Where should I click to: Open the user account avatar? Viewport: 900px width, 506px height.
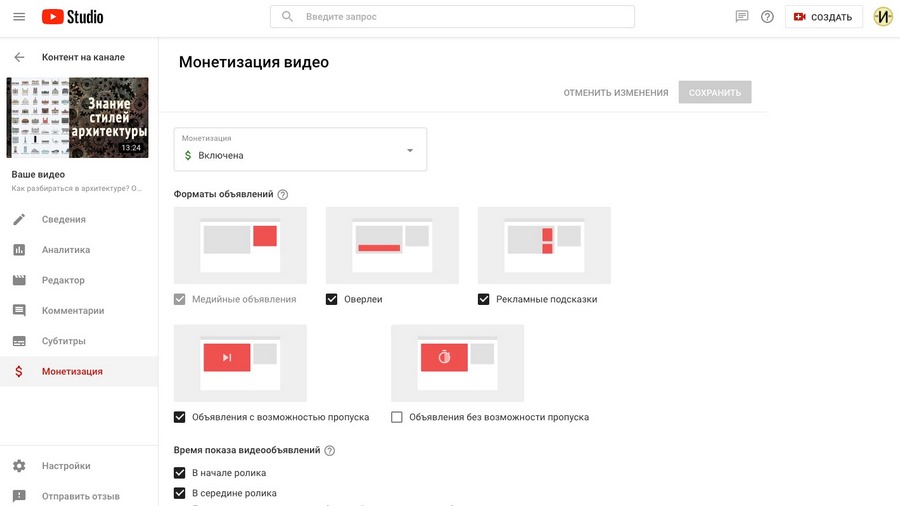pyautogui.click(x=883, y=17)
